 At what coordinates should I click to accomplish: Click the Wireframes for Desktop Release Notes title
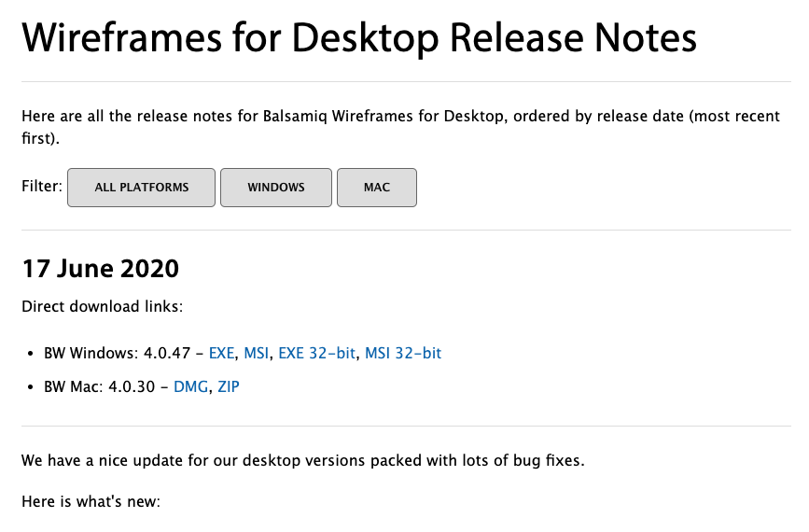pyautogui.click(x=359, y=39)
